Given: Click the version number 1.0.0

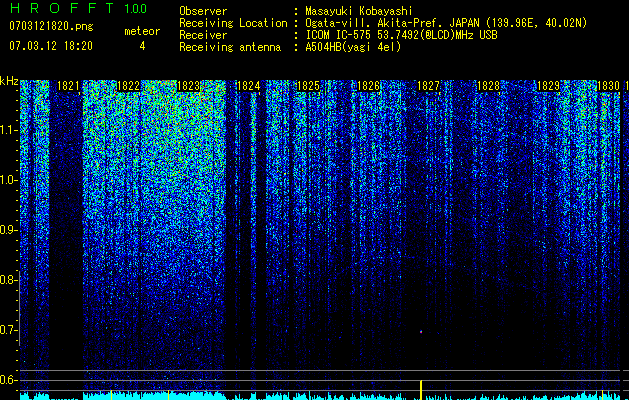Looking at the screenshot, I should pyautogui.click(x=135, y=8).
